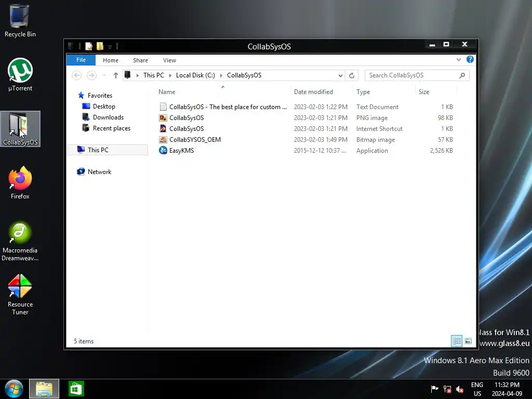Open the Explorer Help question mark icon
The image size is (532, 399).
(x=470, y=59)
